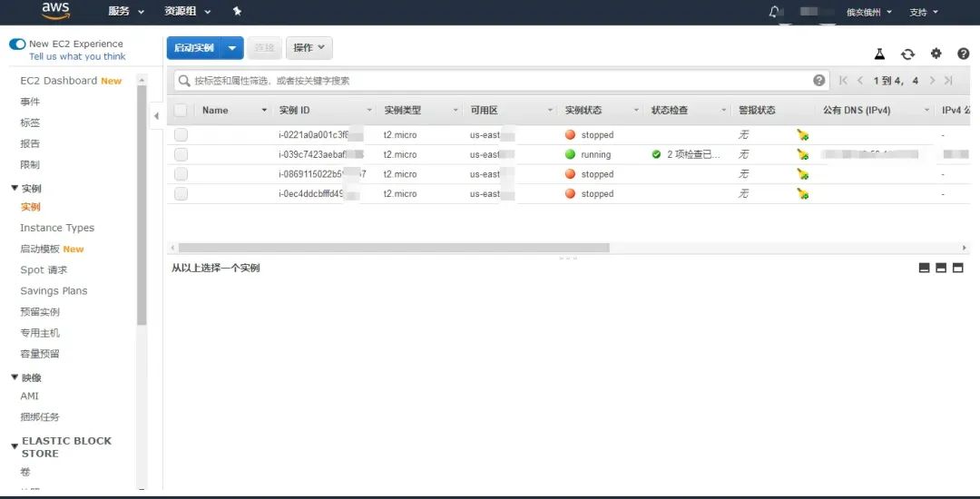Click the AWS logo home icon

pyautogui.click(x=55, y=11)
